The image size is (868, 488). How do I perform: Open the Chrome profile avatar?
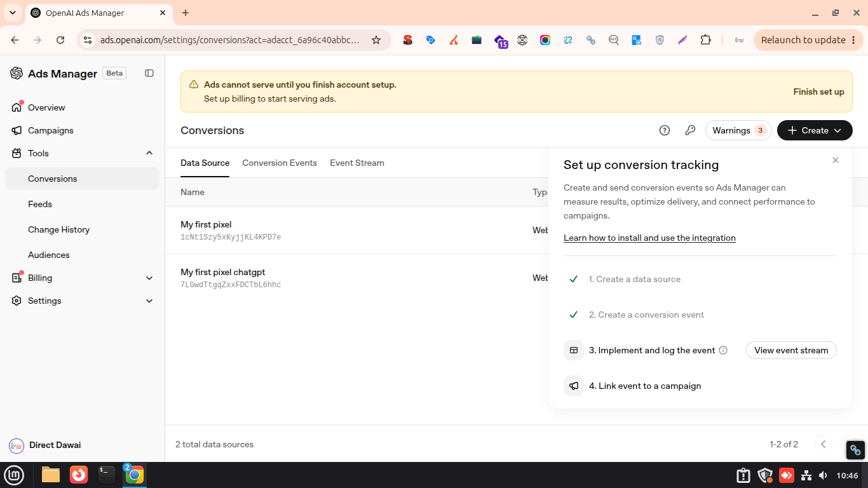coord(739,40)
